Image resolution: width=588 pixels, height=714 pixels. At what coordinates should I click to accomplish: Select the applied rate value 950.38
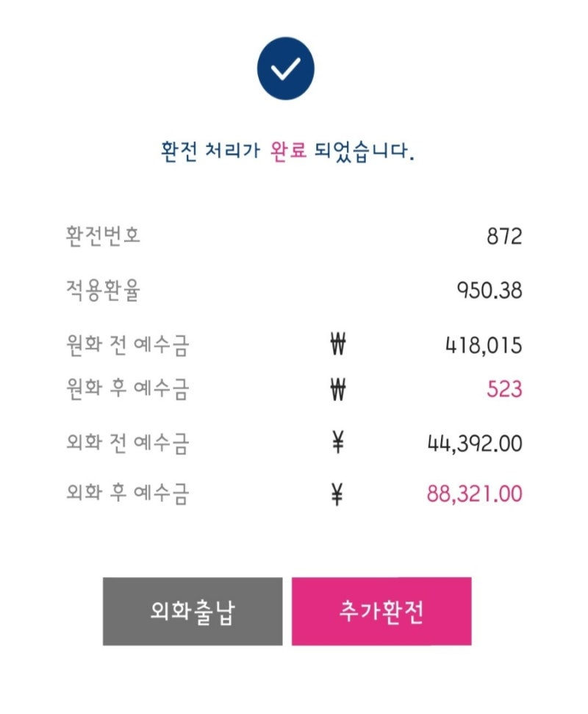point(490,290)
